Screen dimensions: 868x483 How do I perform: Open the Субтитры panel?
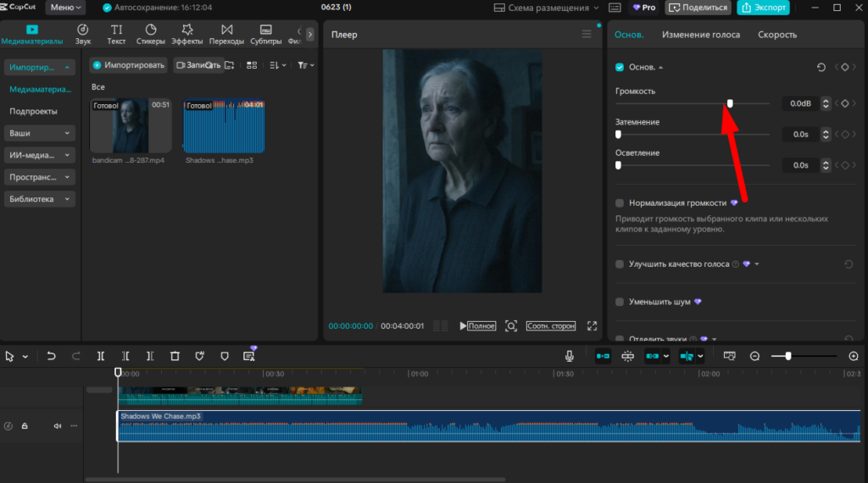pos(265,34)
